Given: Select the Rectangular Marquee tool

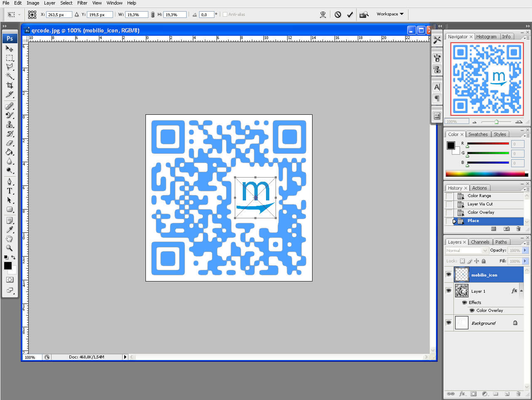Looking at the screenshot, I should pyautogui.click(x=10, y=57).
